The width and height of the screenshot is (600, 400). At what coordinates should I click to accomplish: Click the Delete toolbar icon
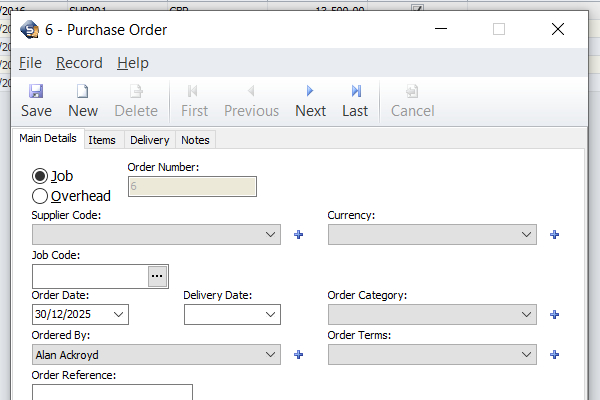(136, 91)
